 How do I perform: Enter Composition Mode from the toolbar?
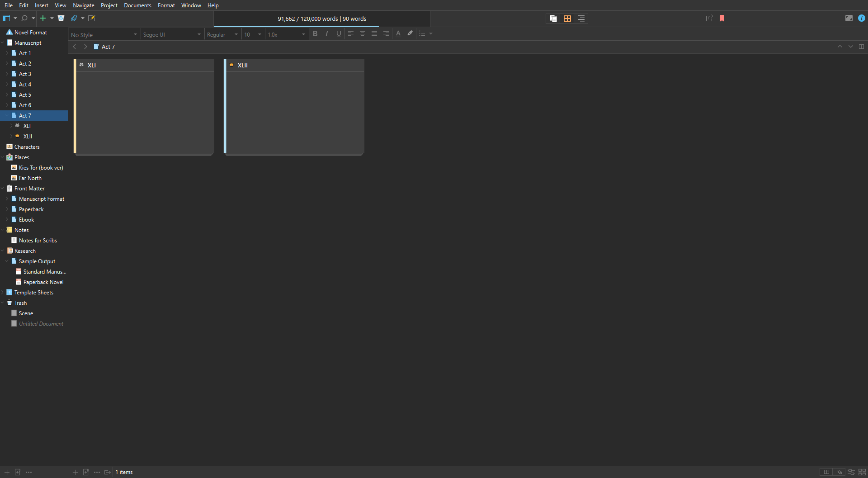(849, 19)
